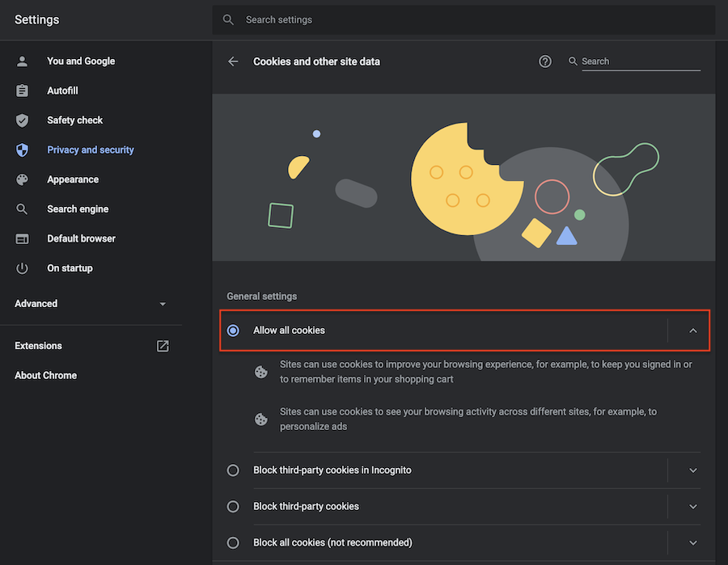Expand Block all cookies details chevron

coord(692,542)
